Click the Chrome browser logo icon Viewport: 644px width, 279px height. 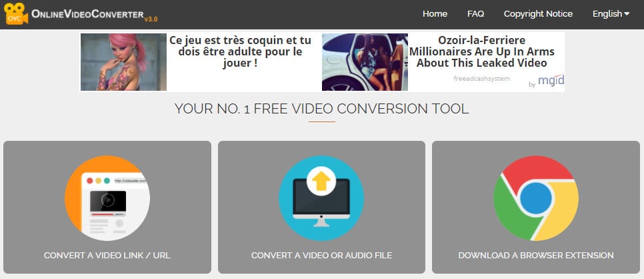pos(535,198)
